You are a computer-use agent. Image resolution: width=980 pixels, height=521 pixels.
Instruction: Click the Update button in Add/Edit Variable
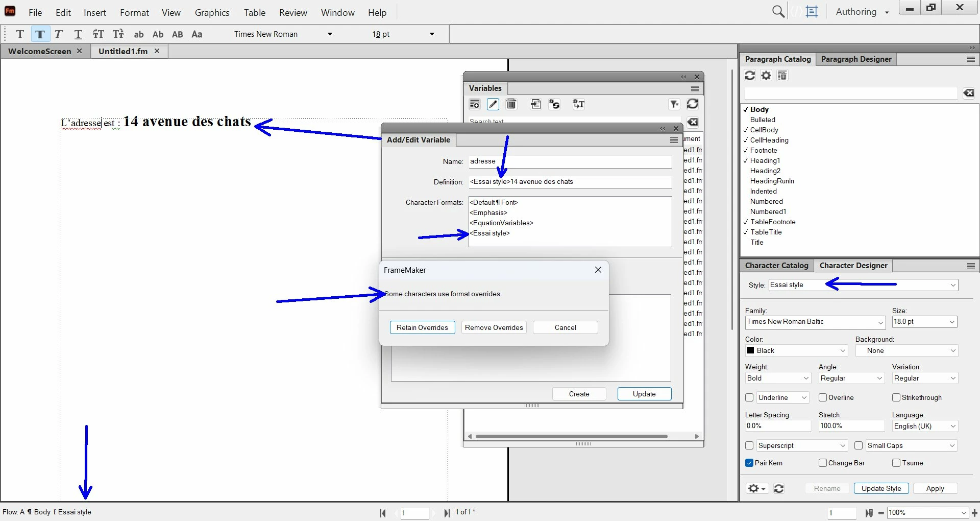point(644,394)
